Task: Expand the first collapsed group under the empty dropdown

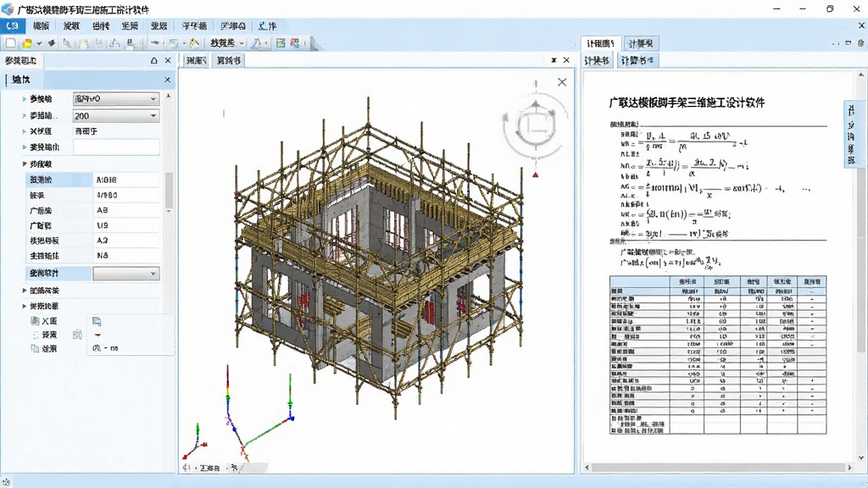Action: [x=25, y=290]
